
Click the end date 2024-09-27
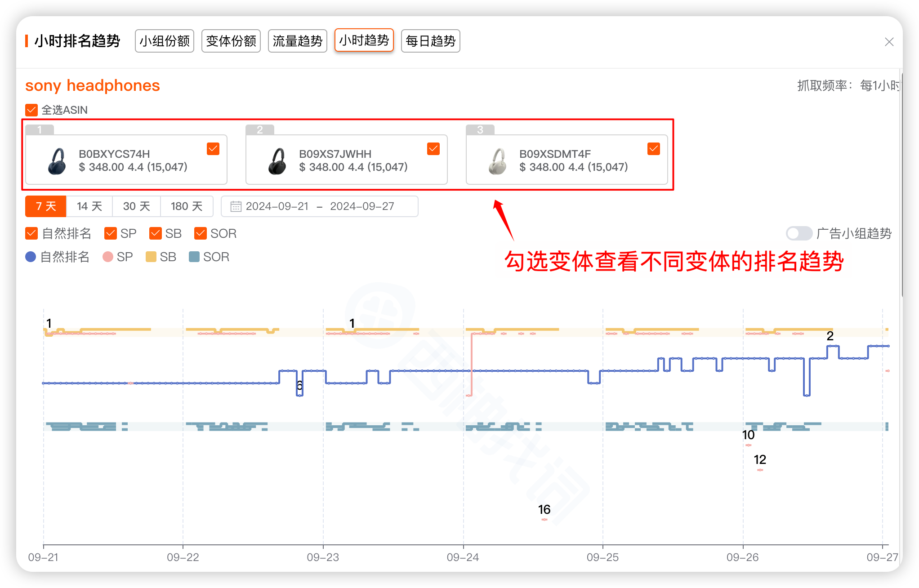tap(362, 206)
